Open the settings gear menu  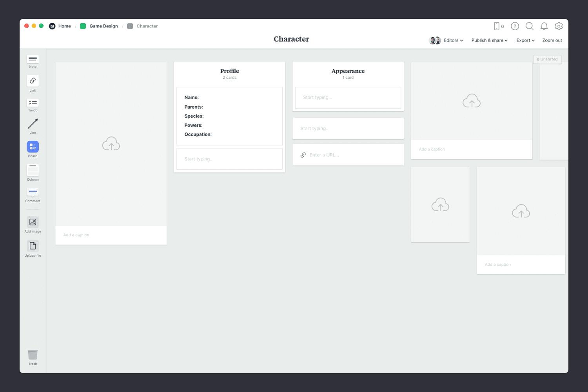[x=559, y=26]
